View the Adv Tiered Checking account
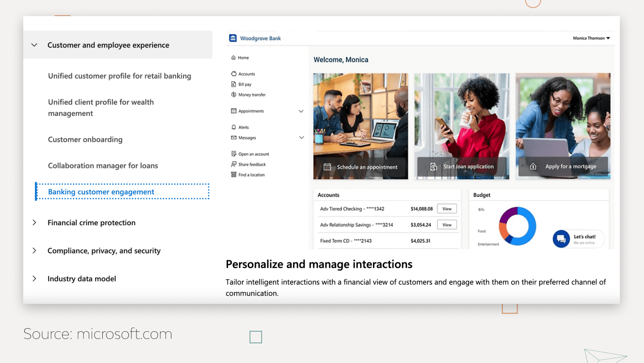The width and height of the screenshot is (644, 363). [447, 209]
